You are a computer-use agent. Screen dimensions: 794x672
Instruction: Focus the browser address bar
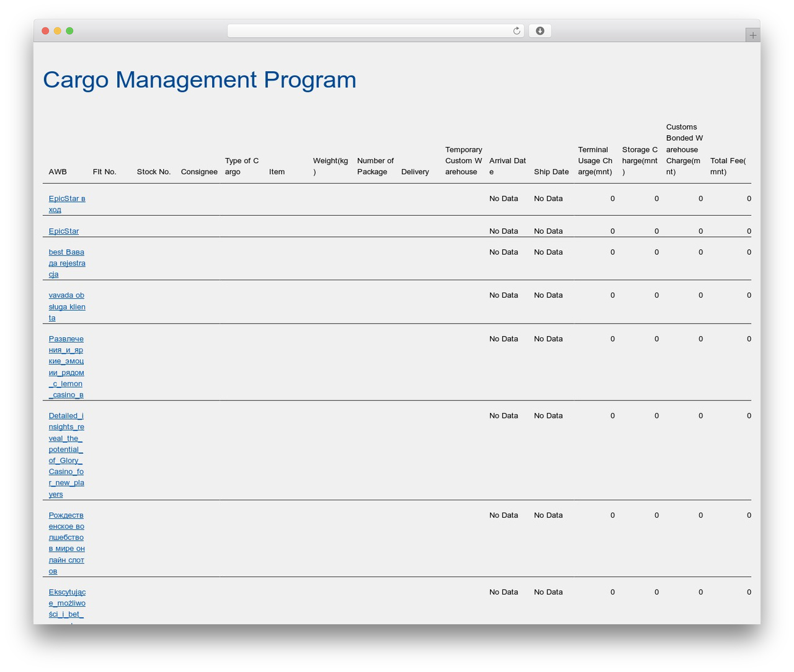375,31
